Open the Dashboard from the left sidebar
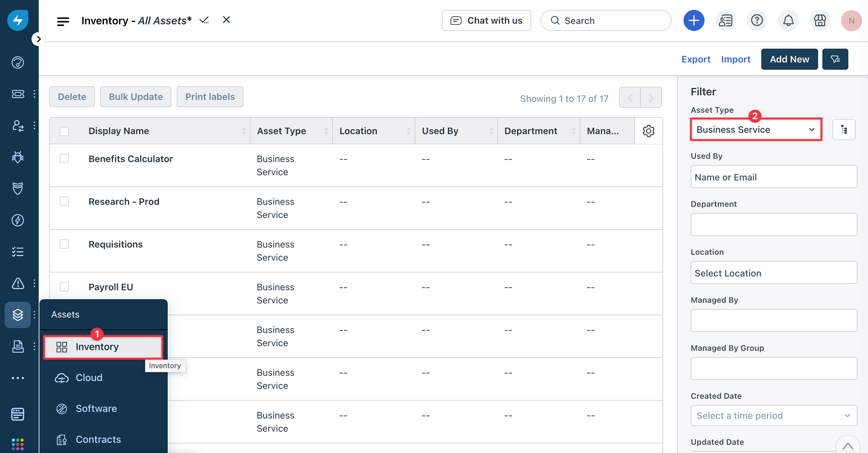868x453 pixels. [x=17, y=63]
